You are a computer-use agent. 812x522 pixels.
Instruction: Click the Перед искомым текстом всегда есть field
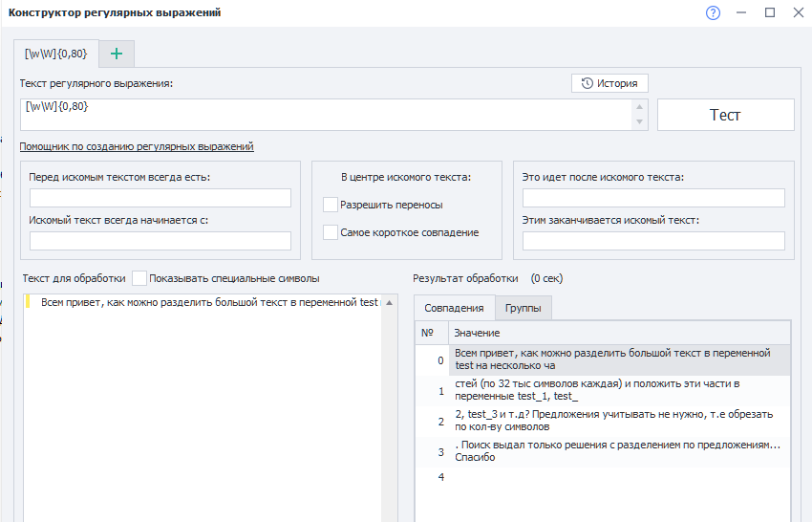tap(160, 198)
